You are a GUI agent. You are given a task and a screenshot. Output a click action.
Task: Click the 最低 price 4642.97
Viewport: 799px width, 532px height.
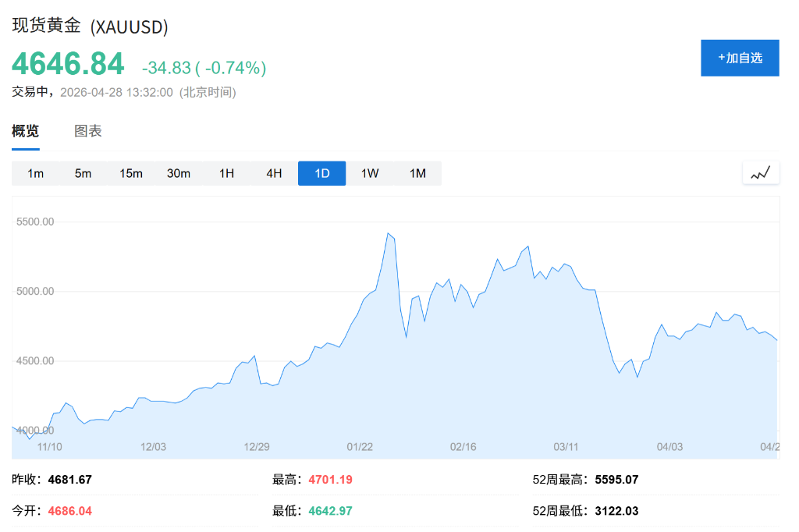(328, 511)
